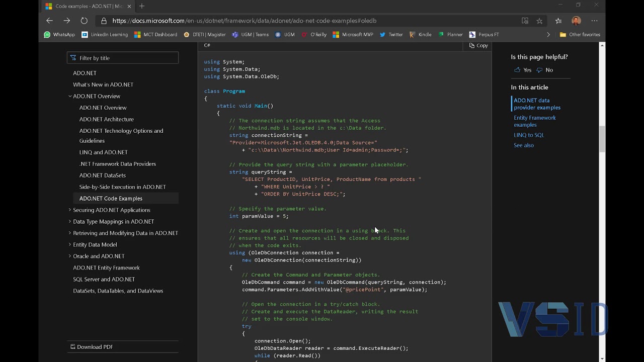Open DataSets, DataTables, and DataViews page
The width and height of the screenshot is (644, 362).
118,291
